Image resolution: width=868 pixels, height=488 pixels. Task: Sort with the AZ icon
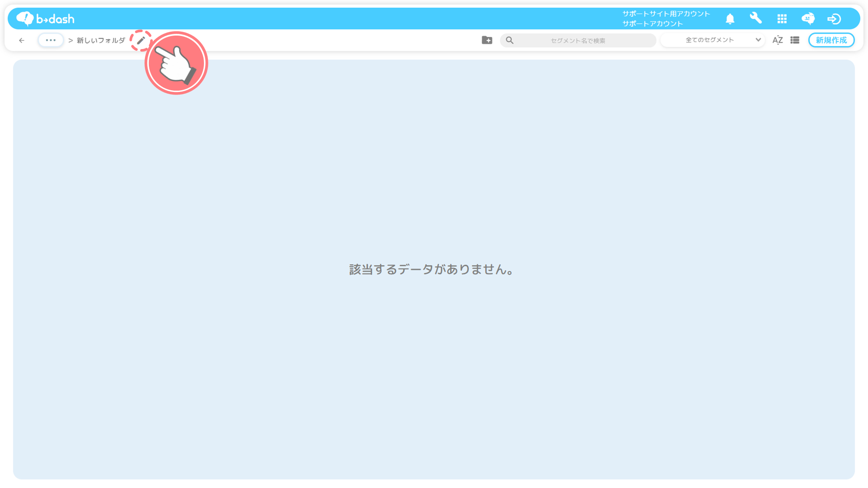777,40
